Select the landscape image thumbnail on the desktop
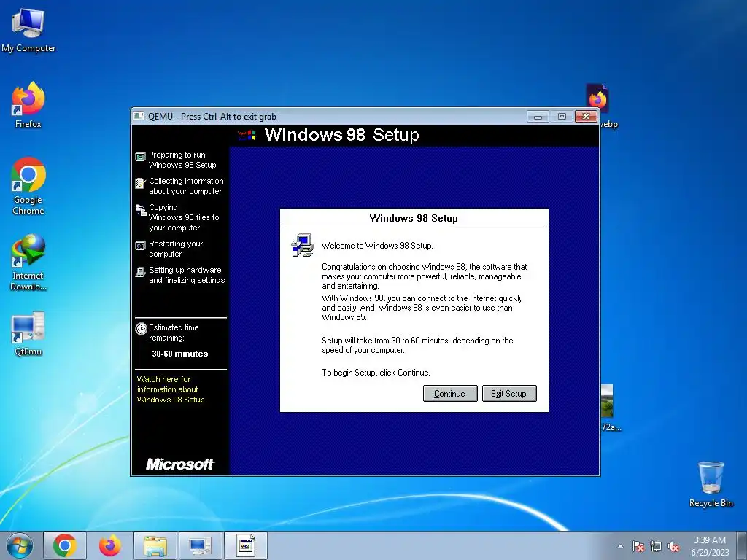This screenshot has height=560, width=747. (607, 401)
